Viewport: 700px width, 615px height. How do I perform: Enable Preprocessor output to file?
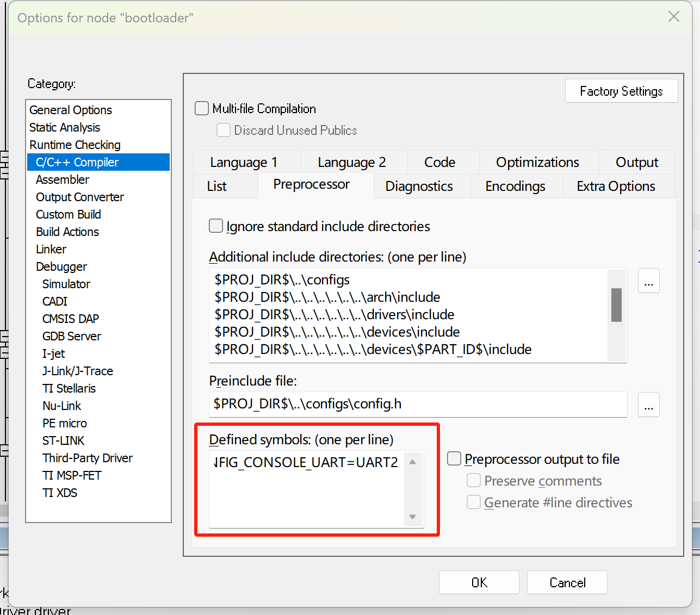[x=454, y=459]
